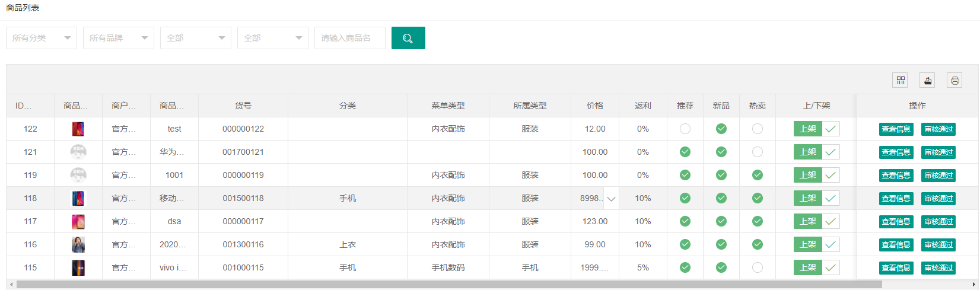The width and height of the screenshot is (980, 290).
Task: Open the 所有分类 category dropdown
Action: tap(42, 38)
